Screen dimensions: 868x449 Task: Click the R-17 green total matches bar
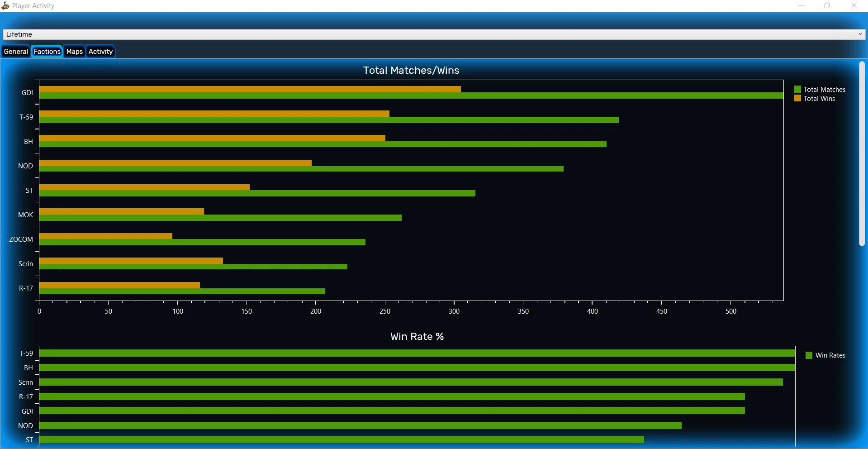pyautogui.click(x=182, y=291)
